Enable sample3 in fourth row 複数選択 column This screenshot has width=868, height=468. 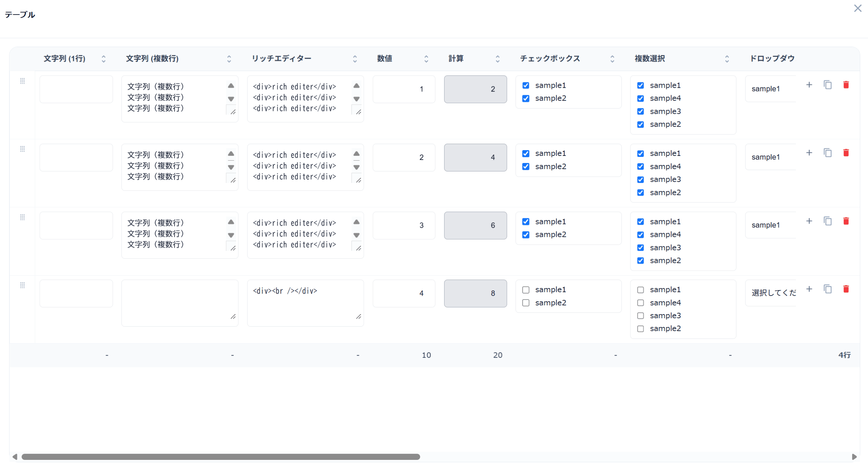[640, 316]
